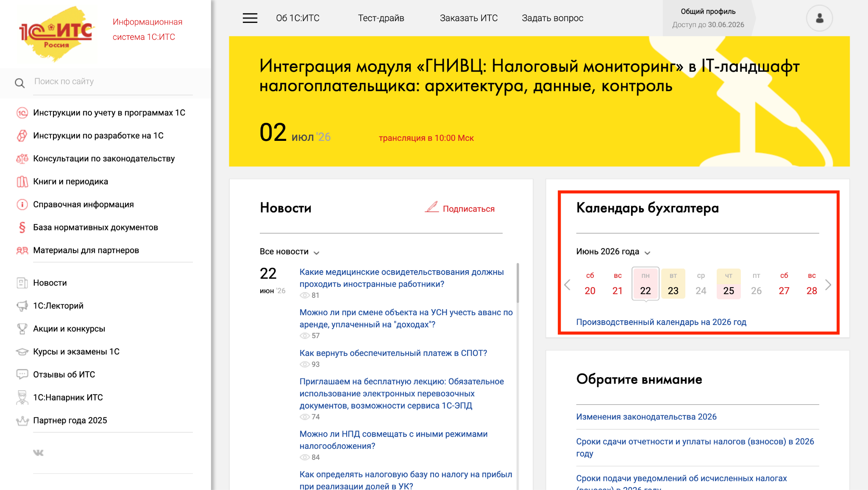Open Об 1С:ИТС menu item
The width and height of the screenshot is (868, 490).
tap(298, 18)
